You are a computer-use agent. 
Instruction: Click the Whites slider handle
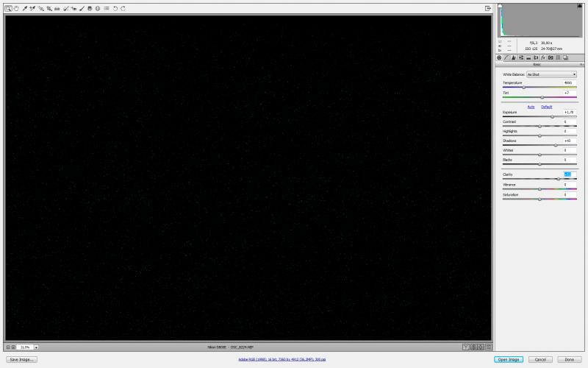[x=539, y=155]
